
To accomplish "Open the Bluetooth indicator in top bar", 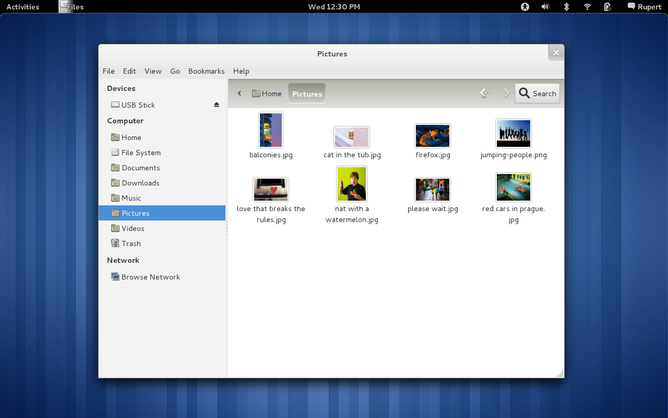I will tap(566, 6).
